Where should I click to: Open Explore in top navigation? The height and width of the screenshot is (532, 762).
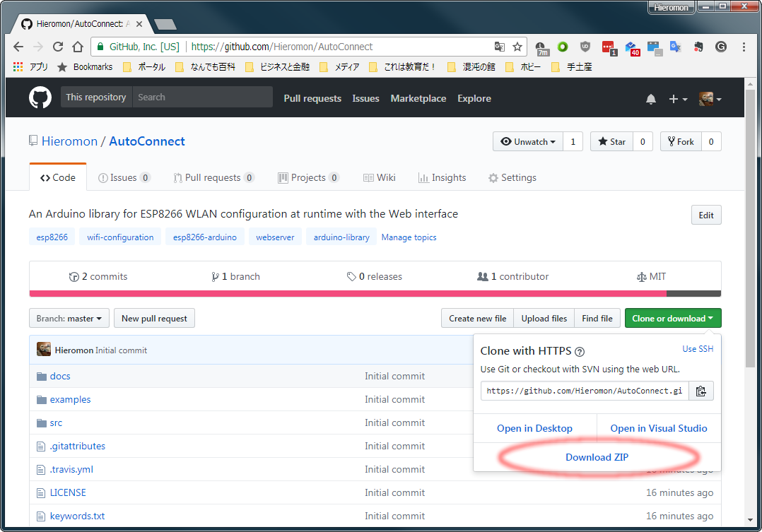474,98
